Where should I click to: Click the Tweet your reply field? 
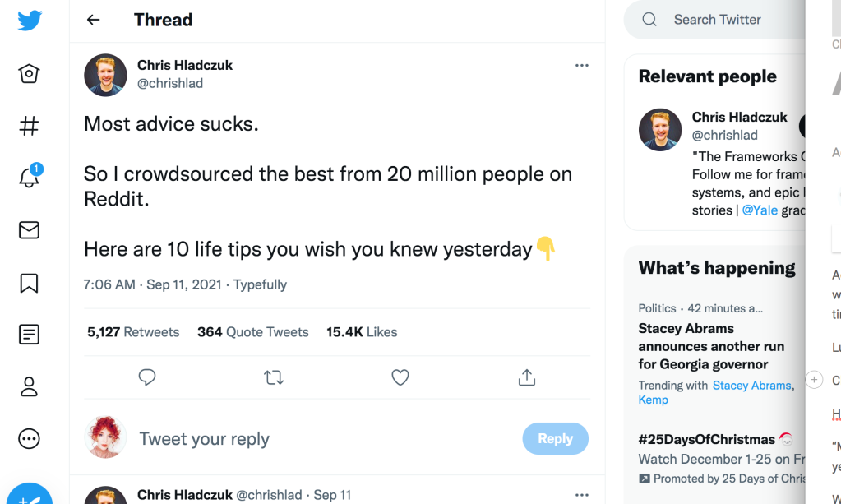[205, 438]
